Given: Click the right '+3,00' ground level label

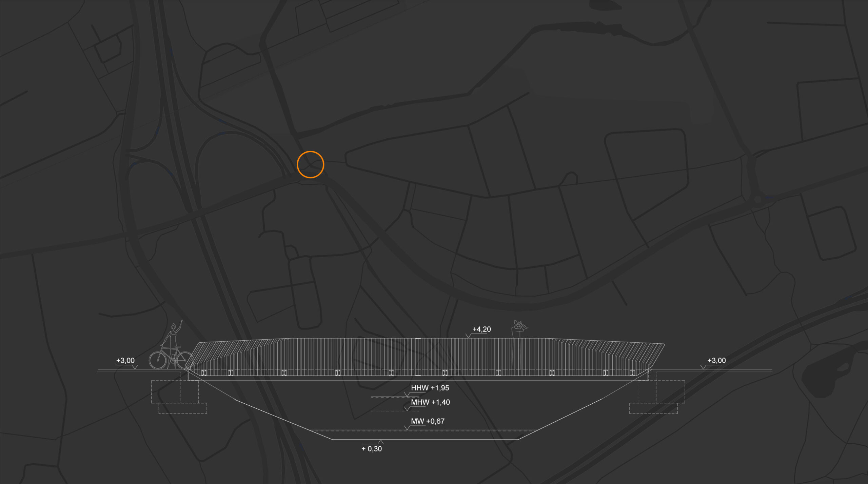Looking at the screenshot, I should click(x=716, y=360).
